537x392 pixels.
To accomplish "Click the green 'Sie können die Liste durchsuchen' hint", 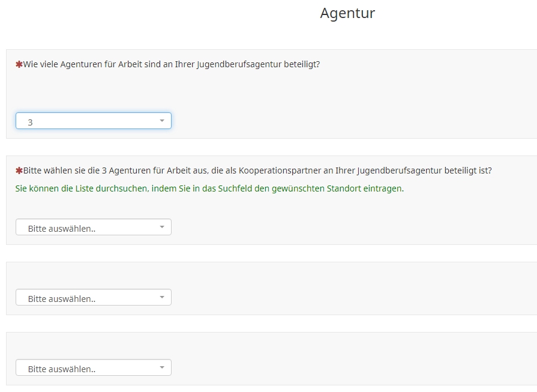I will [209, 188].
